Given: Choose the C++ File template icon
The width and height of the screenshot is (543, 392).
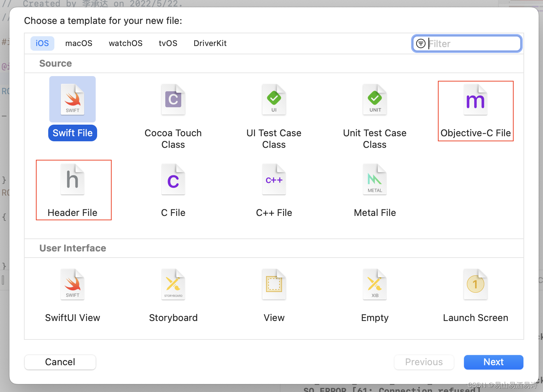Looking at the screenshot, I should coord(274,179).
